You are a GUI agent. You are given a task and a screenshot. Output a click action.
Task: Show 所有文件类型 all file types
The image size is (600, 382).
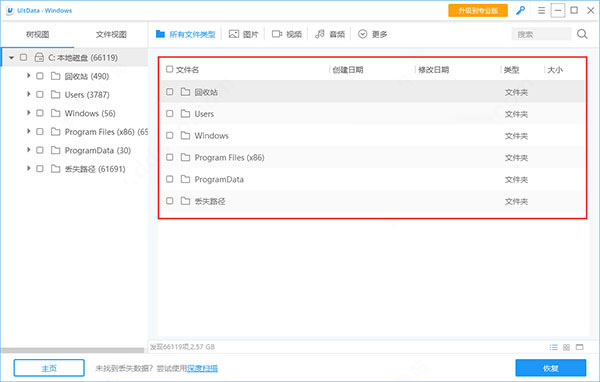(186, 34)
